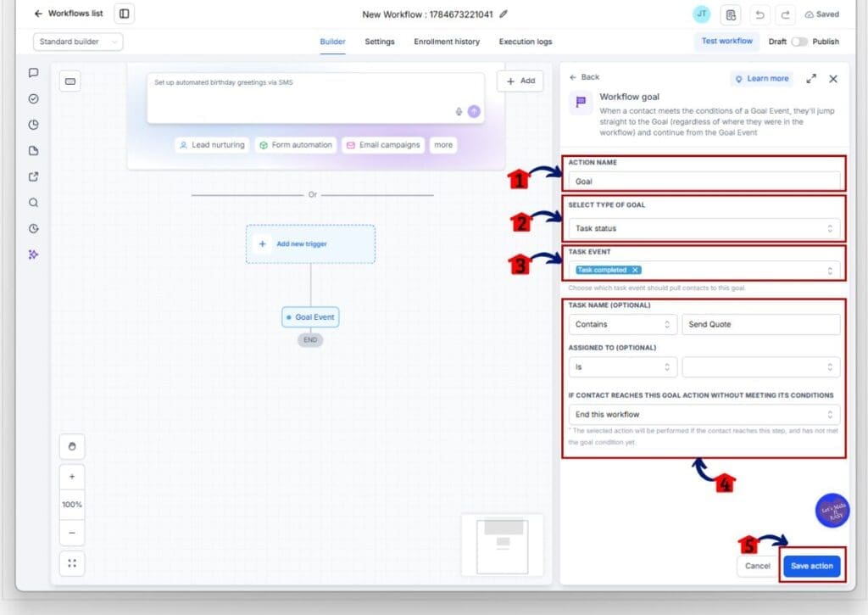Select the Lead nurturing suggestion
This screenshot has height=615, width=868.
coord(212,145)
